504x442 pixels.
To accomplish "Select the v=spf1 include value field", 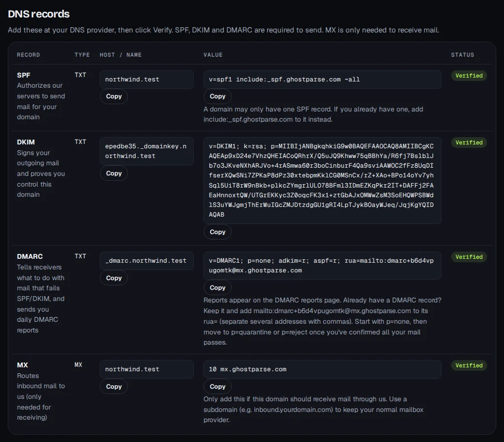I will pyautogui.click(x=322, y=79).
